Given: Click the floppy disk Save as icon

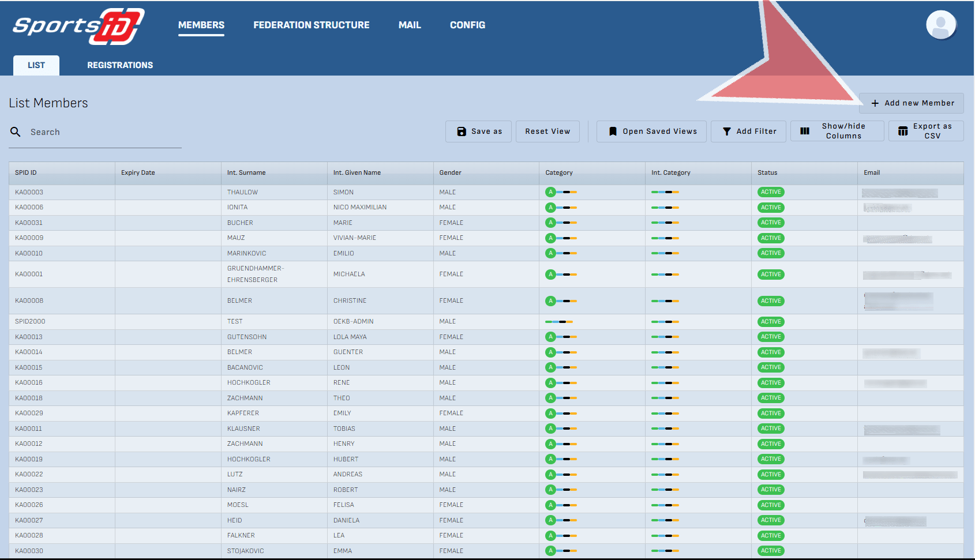Looking at the screenshot, I should [x=461, y=131].
